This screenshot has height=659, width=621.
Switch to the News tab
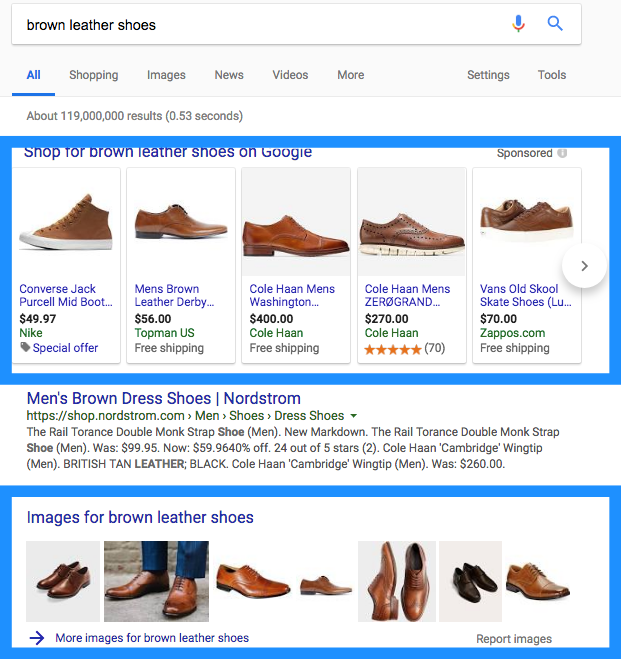pos(229,75)
